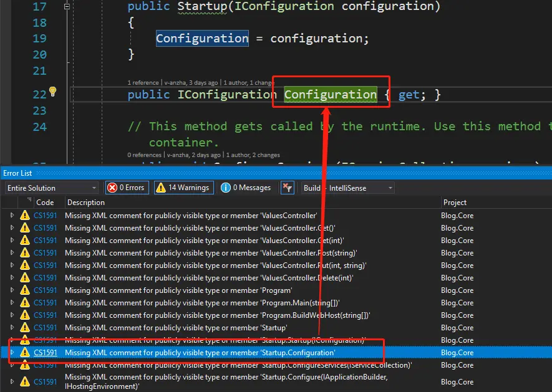Image resolution: width=552 pixels, height=392 pixels.
Task: Select 'Startup.Configure(IApplicationBuilder' warning description
Action: tap(226, 381)
